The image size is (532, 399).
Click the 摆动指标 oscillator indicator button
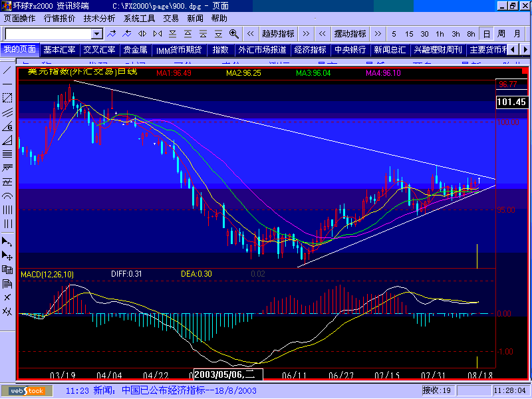[x=350, y=34]
